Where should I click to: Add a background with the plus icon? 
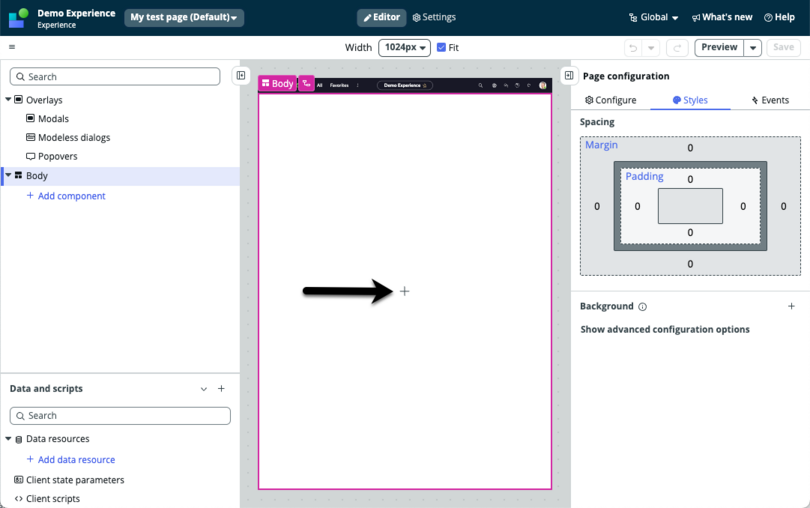point(791,306)
